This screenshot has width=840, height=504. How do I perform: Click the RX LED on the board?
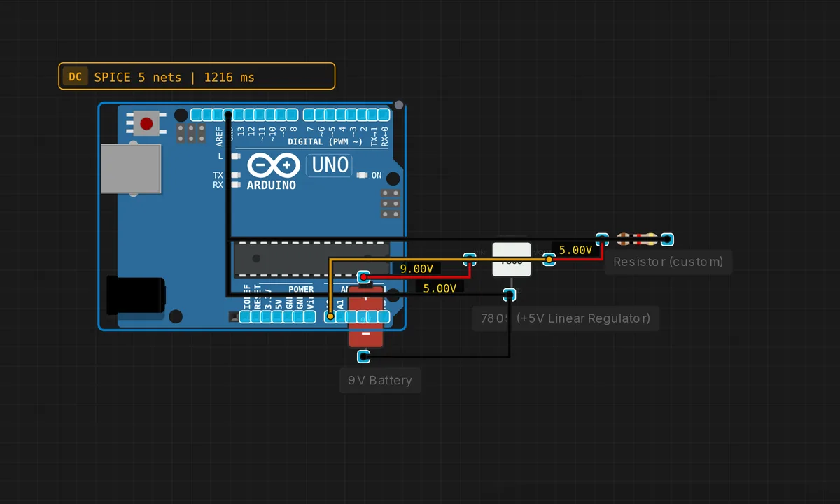235,185
